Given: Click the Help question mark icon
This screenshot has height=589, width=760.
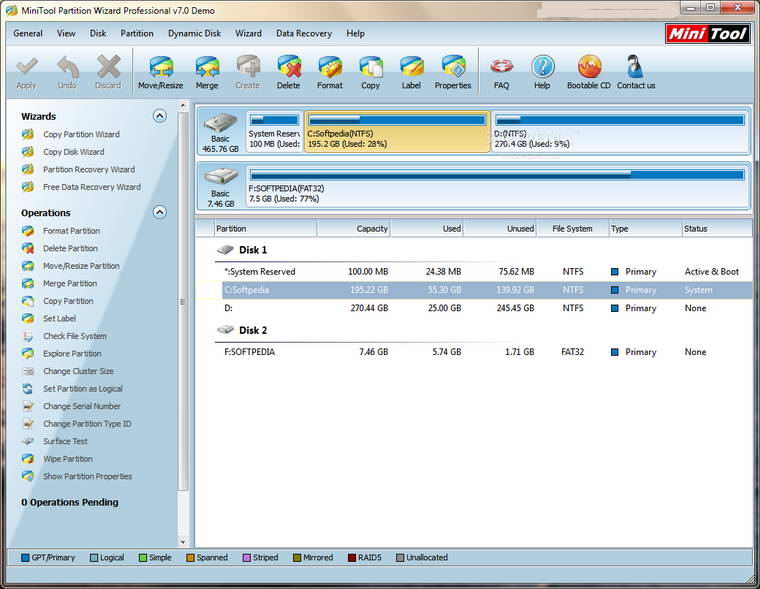Looking at the screenshot, I should coord(542,73).
